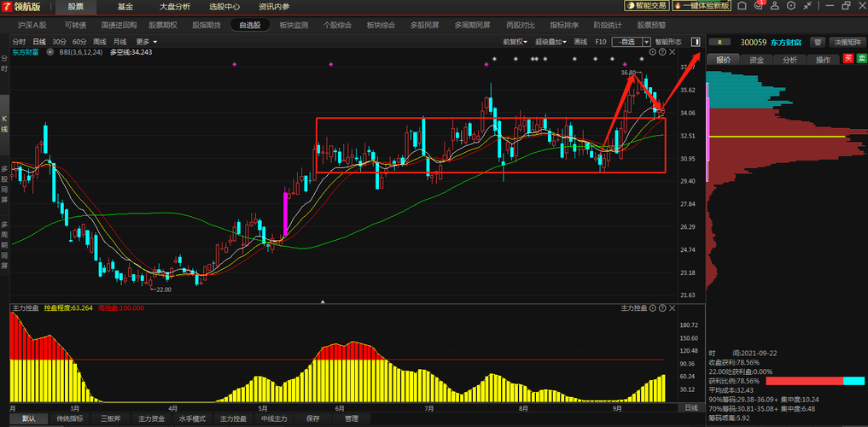The image size is (868, 427).
Task: Click the round arrow beside 东方财富 label
Action: pos(50,52)
